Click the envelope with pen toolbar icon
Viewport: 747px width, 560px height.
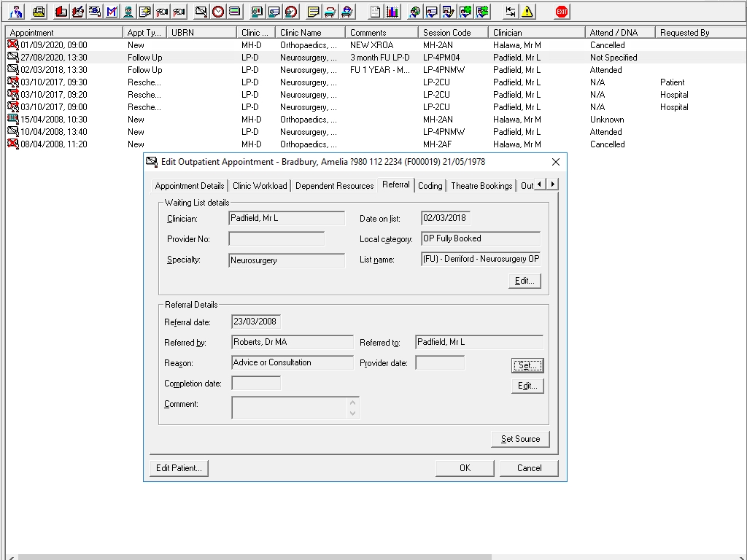[x=201, y=12]
